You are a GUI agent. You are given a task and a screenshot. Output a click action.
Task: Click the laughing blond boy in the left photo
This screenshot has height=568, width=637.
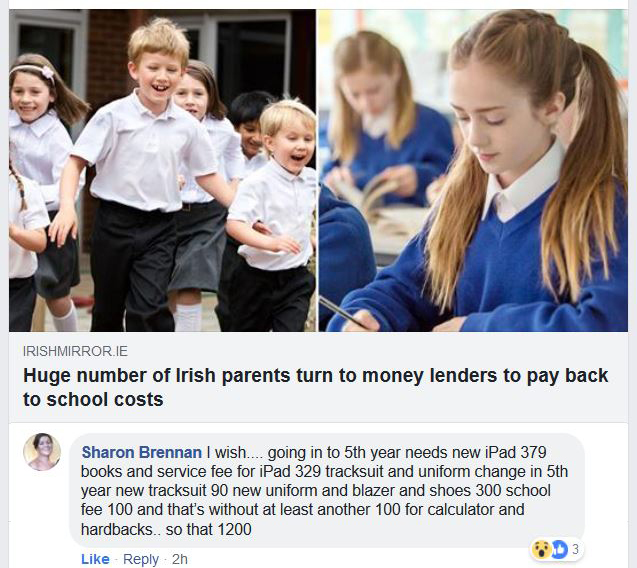pos(146,171)
